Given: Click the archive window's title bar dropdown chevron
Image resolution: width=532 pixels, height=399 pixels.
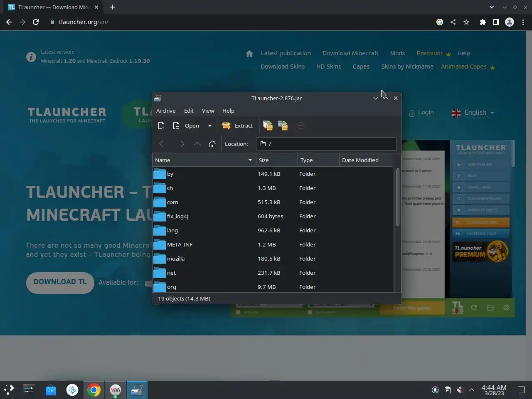Looking at the screenshot, I should (375, 98).
